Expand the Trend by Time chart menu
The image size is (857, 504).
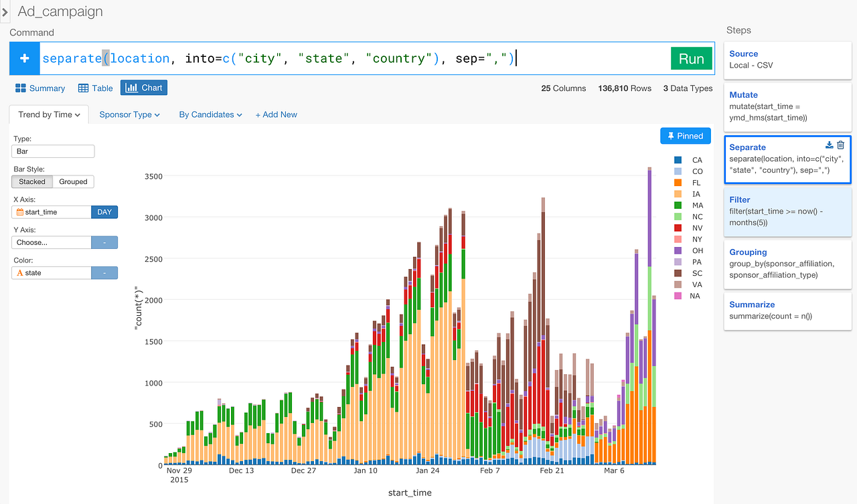coord(48,114)
